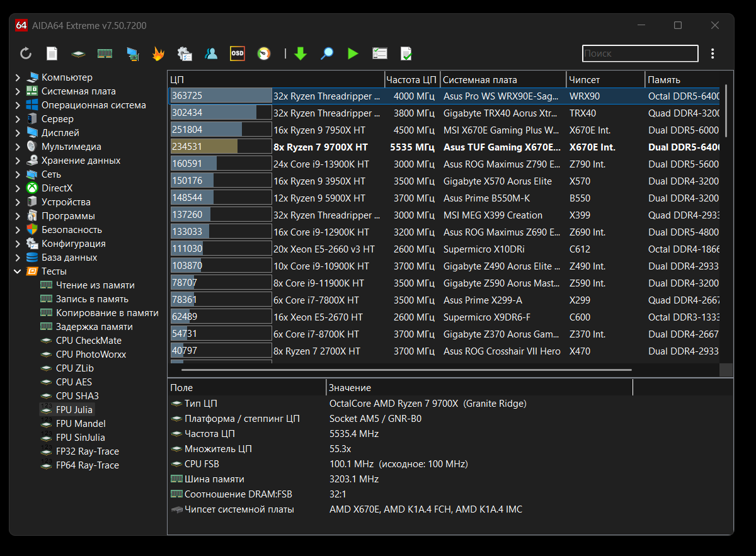Launch system stability test flame icon
Screen dimensions: 756x556
(158, 54)
